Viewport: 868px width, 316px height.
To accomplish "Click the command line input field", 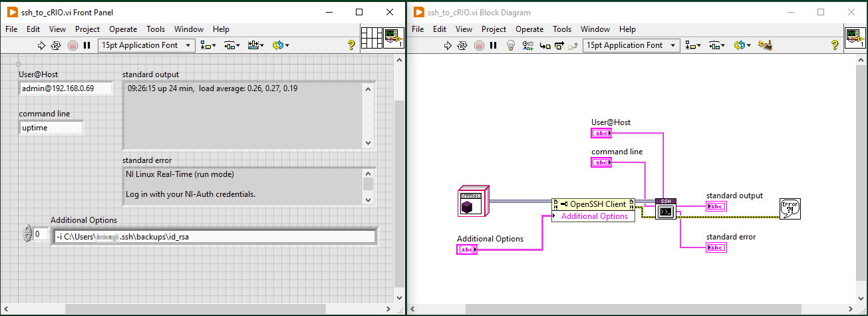I will click(51, 128).
